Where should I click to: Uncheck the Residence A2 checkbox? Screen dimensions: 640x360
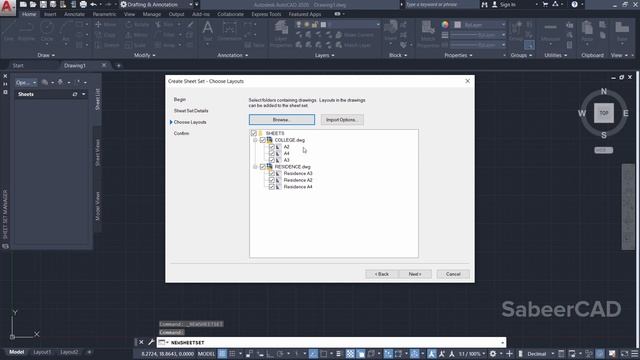pos(271,180)
